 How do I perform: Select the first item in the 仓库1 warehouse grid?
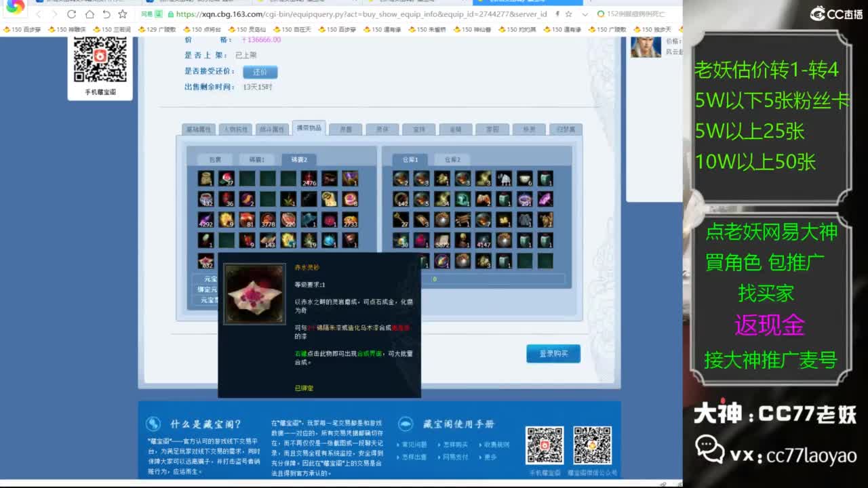pyautogui.click(x=400, y=178)
